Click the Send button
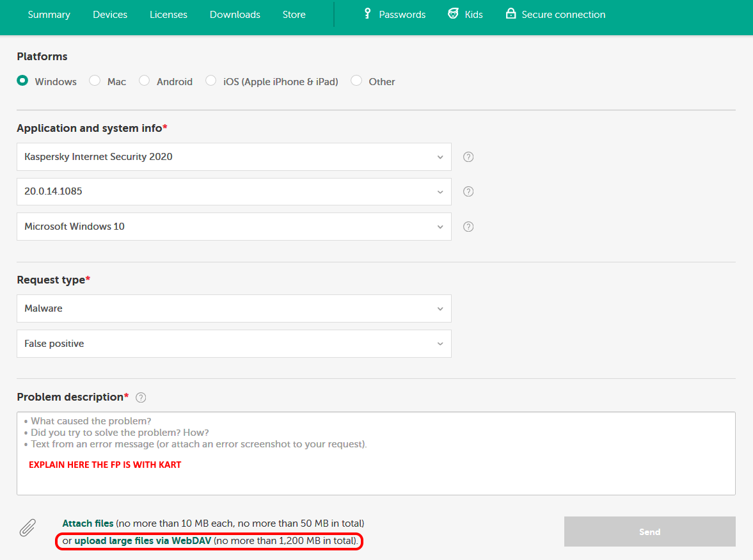This screenshot has width=753, height=560. click(x=650, y=532)
